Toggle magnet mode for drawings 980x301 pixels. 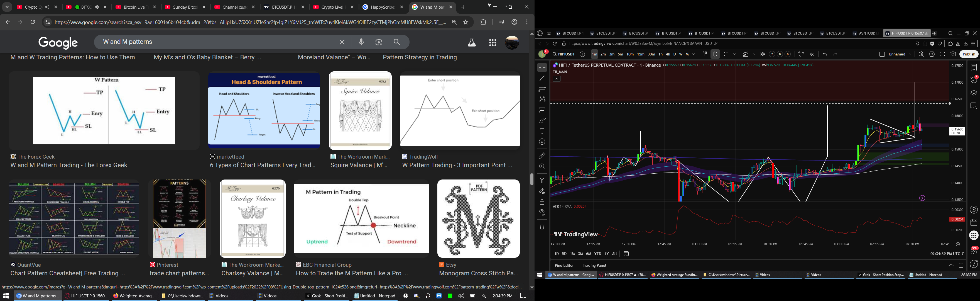pyautogui.click(x=542, y=181)
